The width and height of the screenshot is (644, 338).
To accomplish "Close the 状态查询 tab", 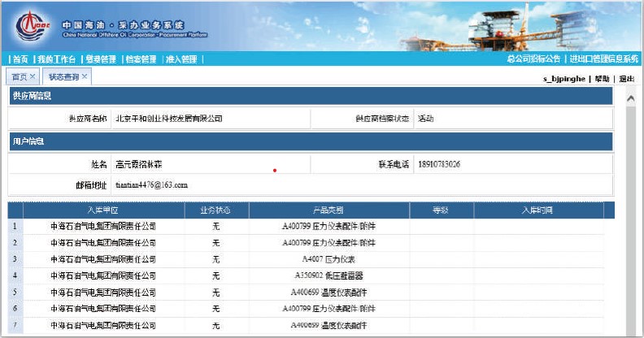I will pyautogui.click(x=85, y=76).
